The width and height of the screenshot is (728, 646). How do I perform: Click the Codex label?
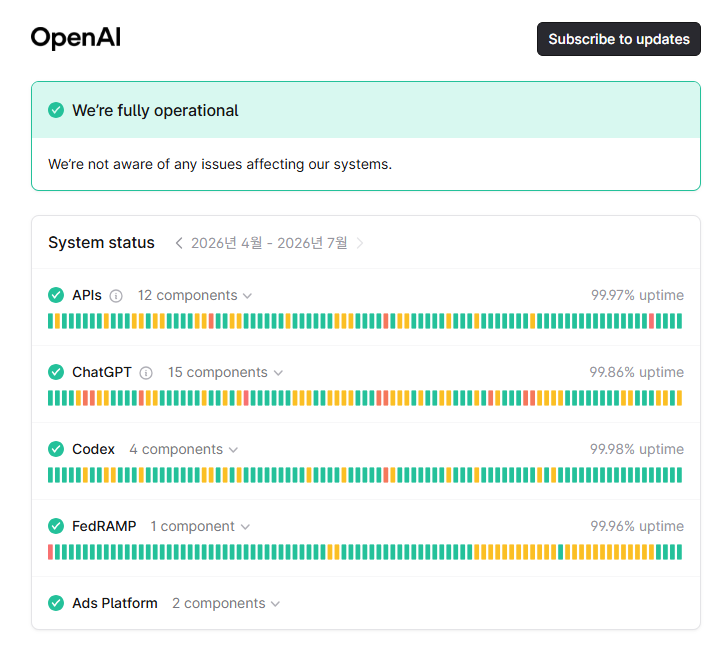(93, 450)
